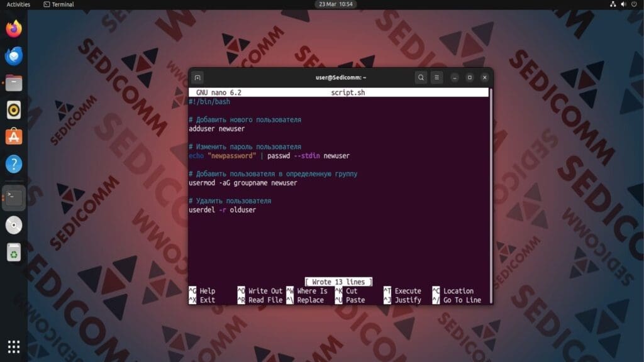Open a new terminal tab
The height and width of the screenshot is (362, 644).
pyautogui.click(x=197, y=77)
